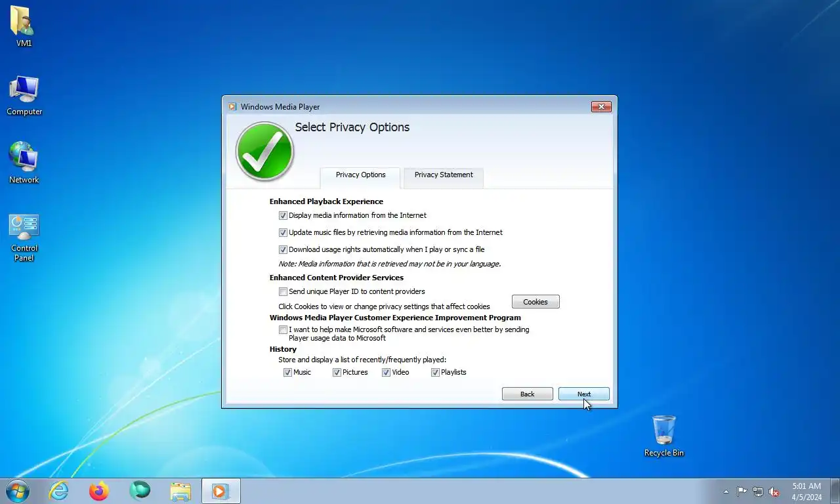
Task: Uncheck the Playlists history checkbox
Action: click(435, 372)
